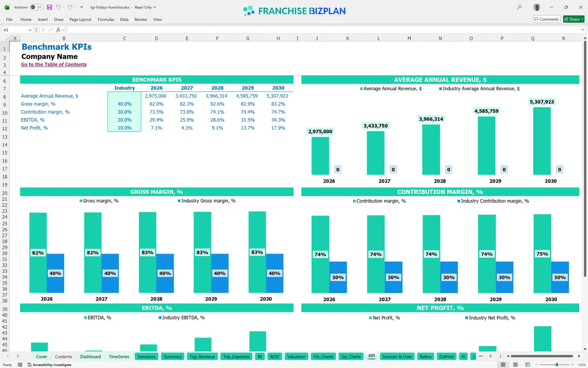Expand the formula bar chevron
588x368 pixels.
[583, 30]
